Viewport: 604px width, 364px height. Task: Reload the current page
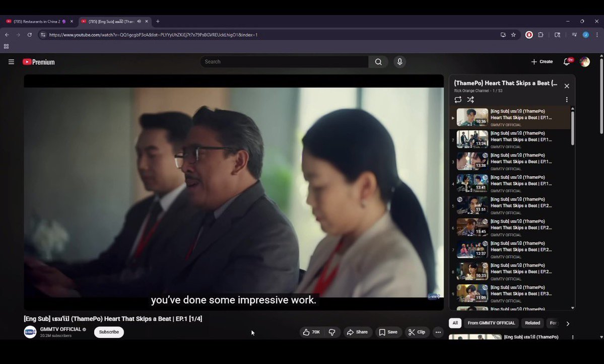(29, 35)
